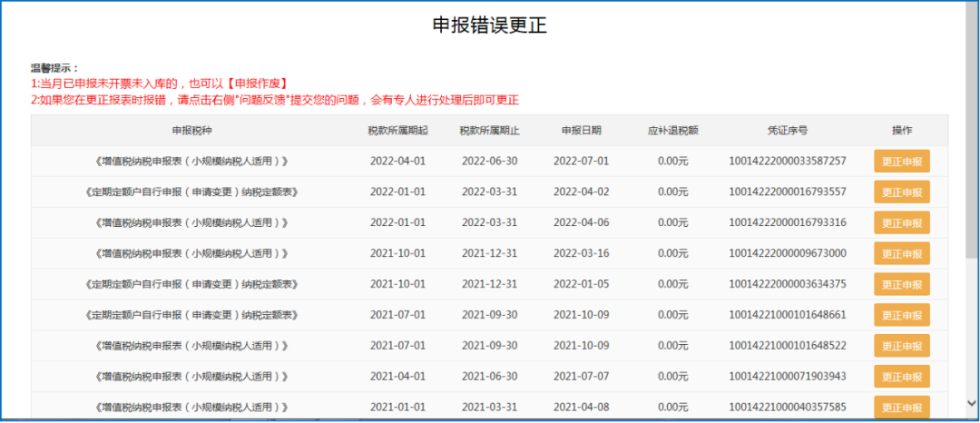The height and width of the screenshot is (423, 980).
Task: Click the 申报错误更正 page title
Action: pyautogui.click(x=490, y=25)
